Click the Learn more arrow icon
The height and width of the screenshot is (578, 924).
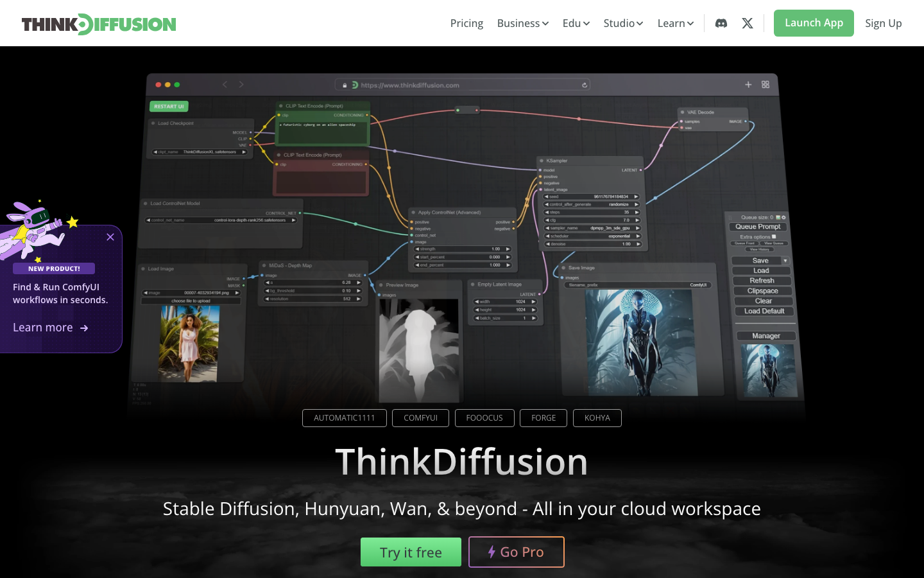click(x=84, y=328)
